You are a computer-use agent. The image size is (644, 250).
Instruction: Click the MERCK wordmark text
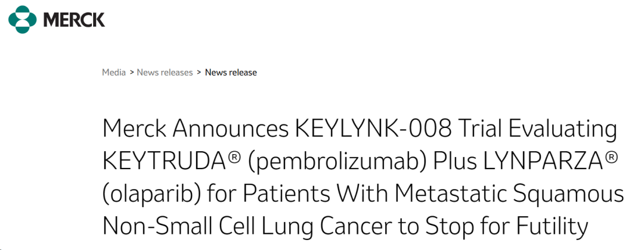[x=74, y=20]
